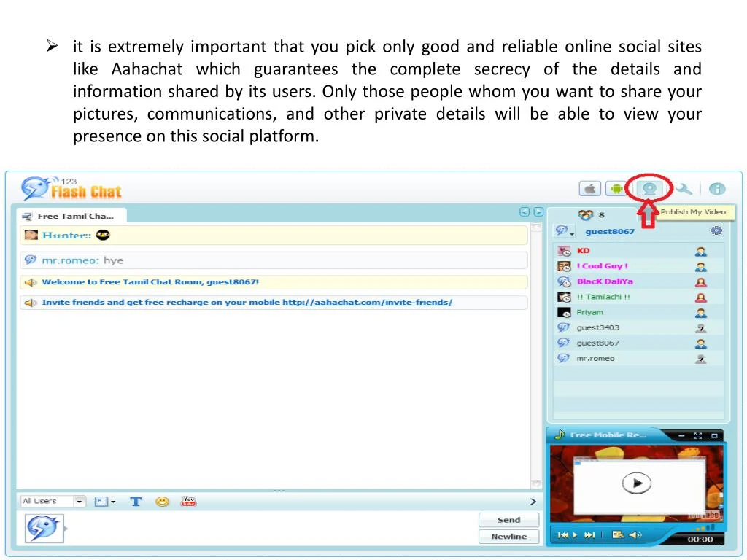Click the chat scrollbar down arrow
Image resolution: width=747 pixels, height=560 pixels.
[x=536, y=483]
